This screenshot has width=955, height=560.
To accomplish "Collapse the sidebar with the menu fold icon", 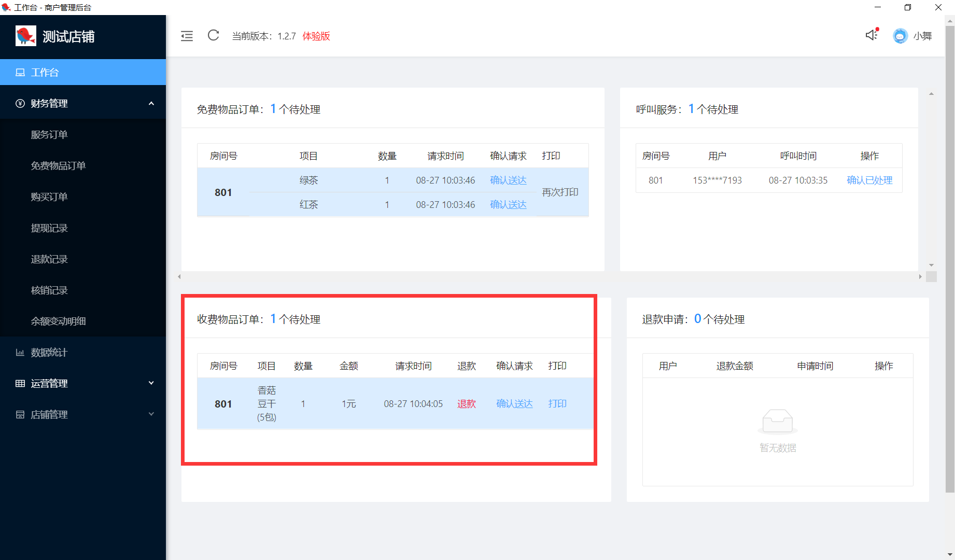I will tap(187, 36).
